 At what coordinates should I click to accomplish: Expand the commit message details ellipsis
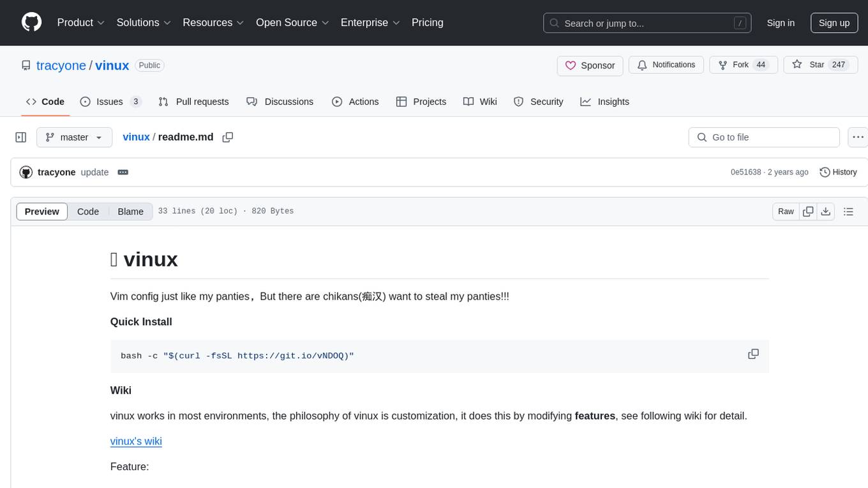coord(123,172)
